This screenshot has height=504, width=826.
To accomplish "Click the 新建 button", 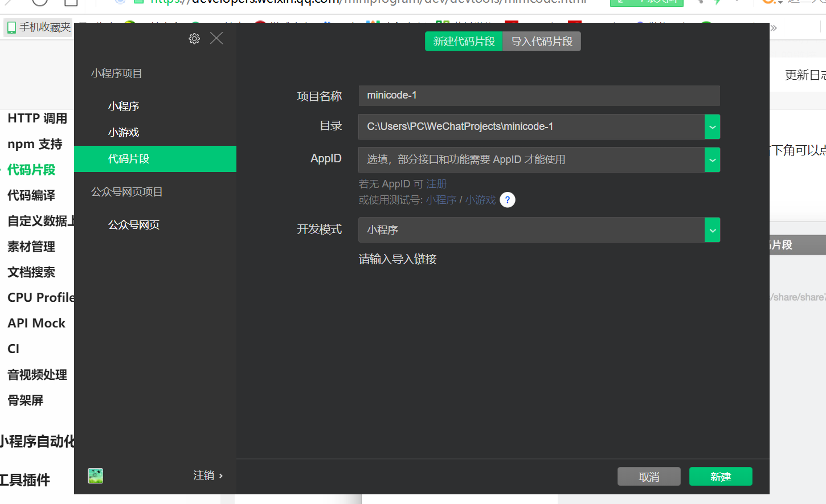I will tap(721, 477).
